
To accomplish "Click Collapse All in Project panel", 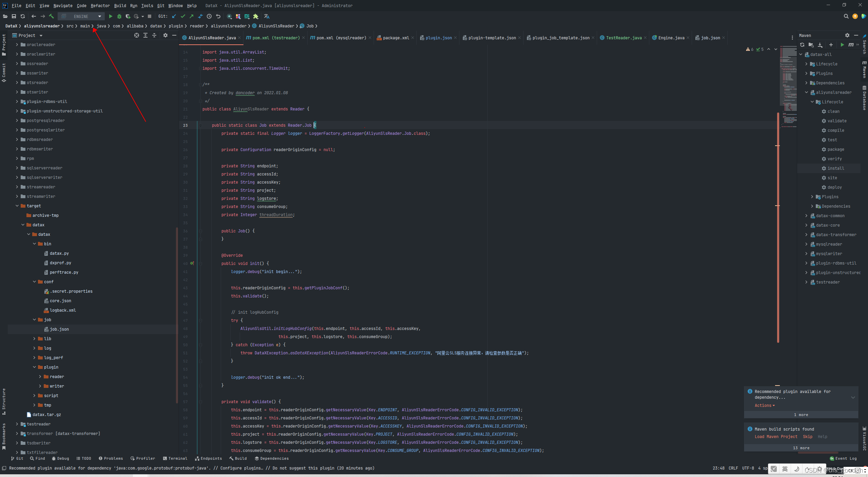I will (x=154, y=35).
